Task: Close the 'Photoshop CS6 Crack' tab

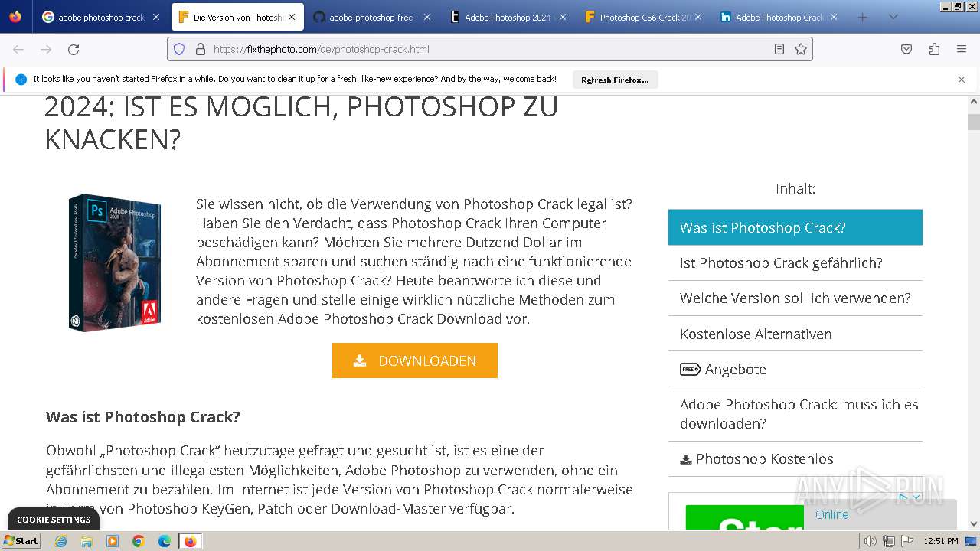Action: coord(698,17)
